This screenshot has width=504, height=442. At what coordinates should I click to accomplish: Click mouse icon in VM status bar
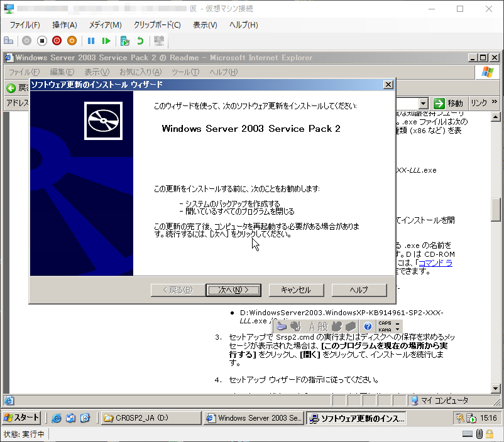479,434
